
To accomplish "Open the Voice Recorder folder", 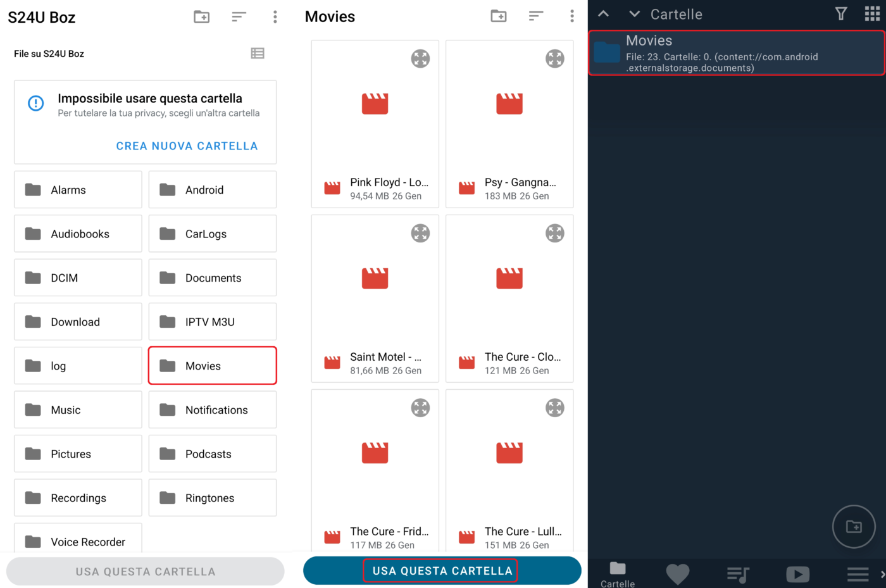I will [78, 538].
